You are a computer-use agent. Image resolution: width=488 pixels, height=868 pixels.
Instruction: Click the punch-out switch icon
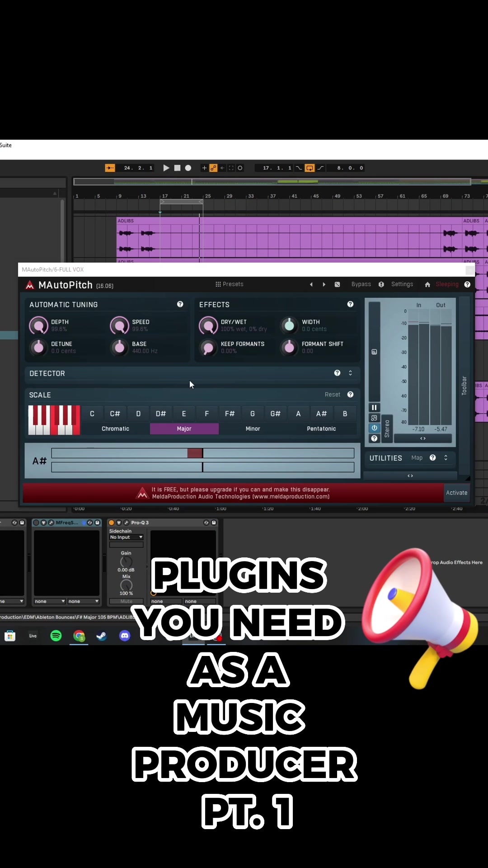320,168
